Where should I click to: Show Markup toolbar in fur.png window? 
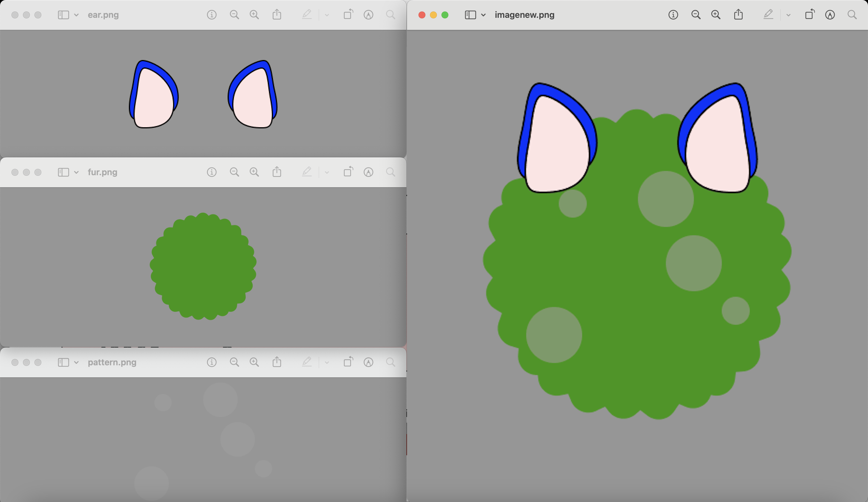[369, 172]
